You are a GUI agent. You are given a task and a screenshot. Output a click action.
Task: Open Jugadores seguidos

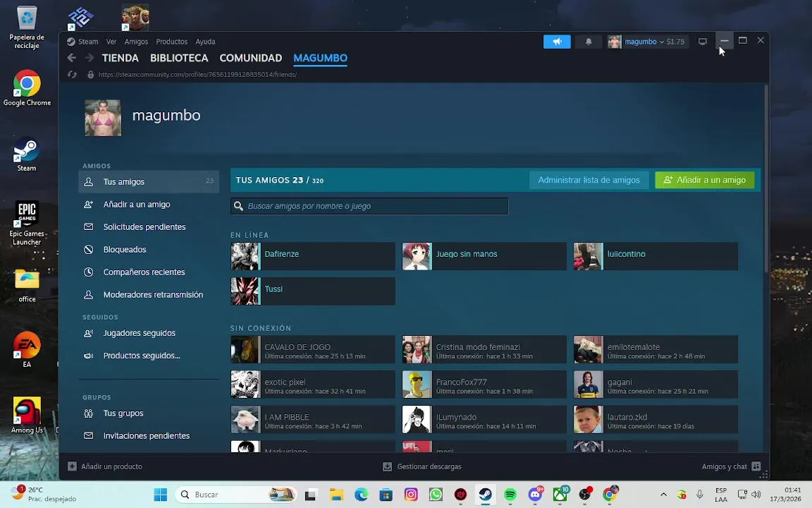pos(149,333)
